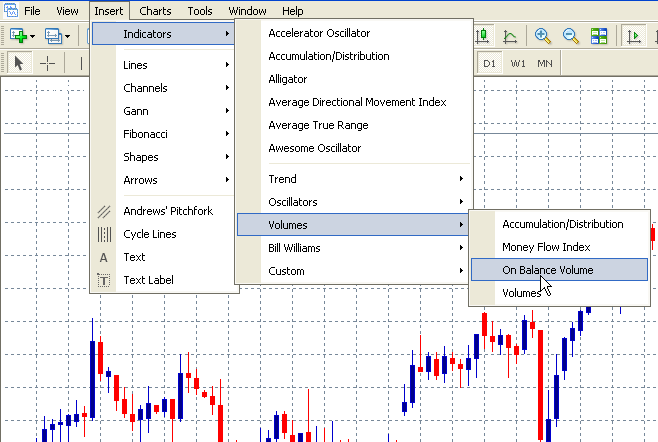This screenshot has height=442, width=658.
Task: Open the View menu
Action: click(x=67, y=10)
